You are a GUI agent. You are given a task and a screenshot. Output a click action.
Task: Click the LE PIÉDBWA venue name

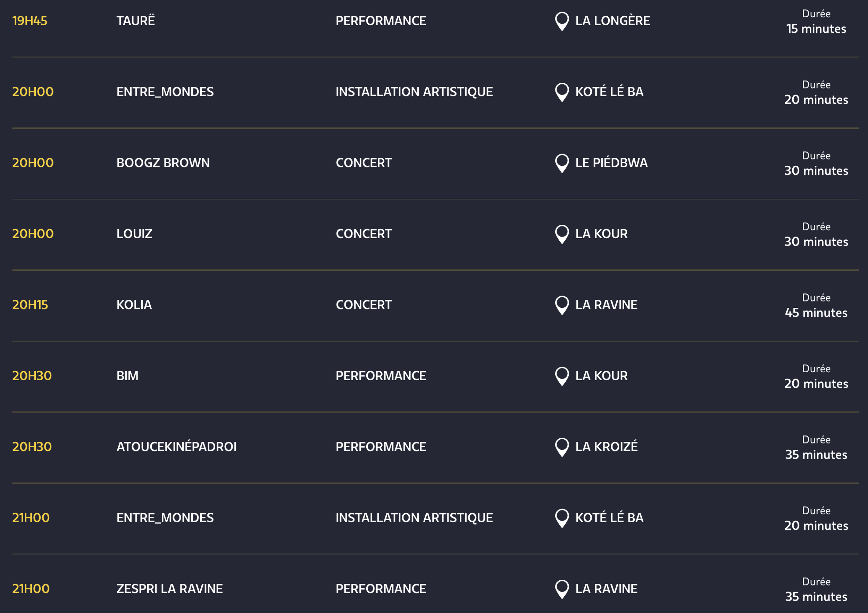pos(611,162)
